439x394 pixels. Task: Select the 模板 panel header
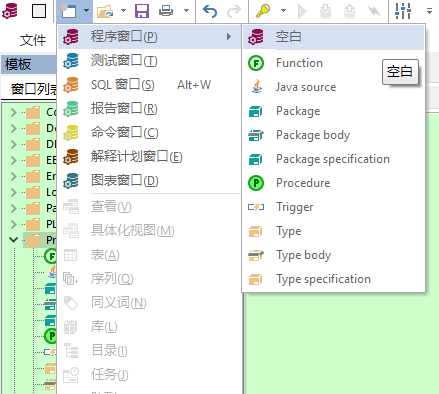(28, 64)
